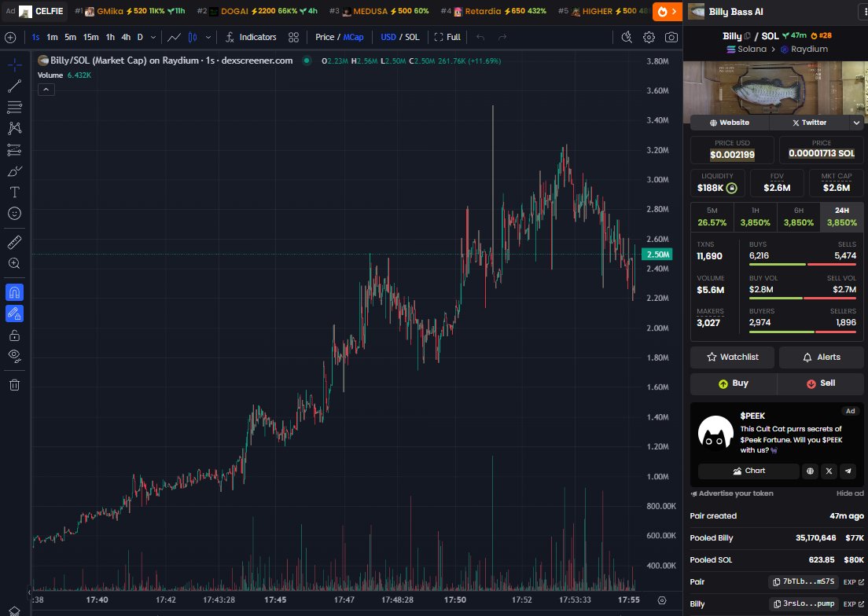Open trending token #3 MEDUSA
Screen dimensions: 868x616
[379, 11]
